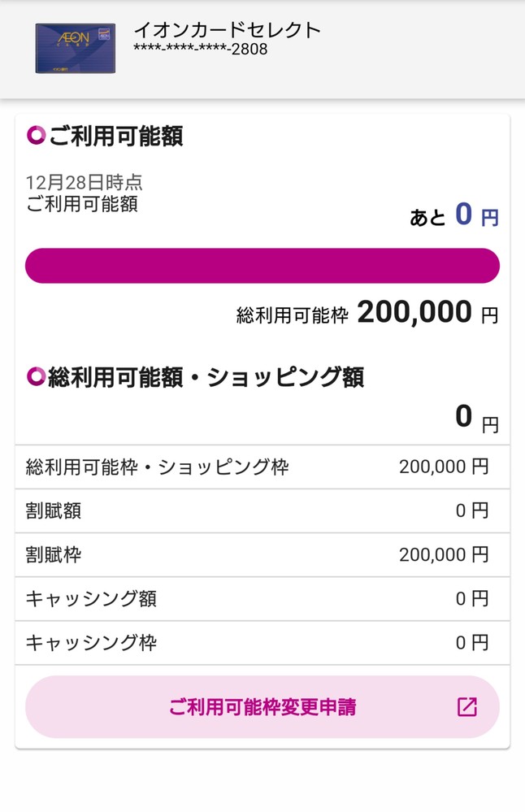525x812 pixels.
Task: Tap the キャッシング額 row label
Action: (x=91, y=599)
